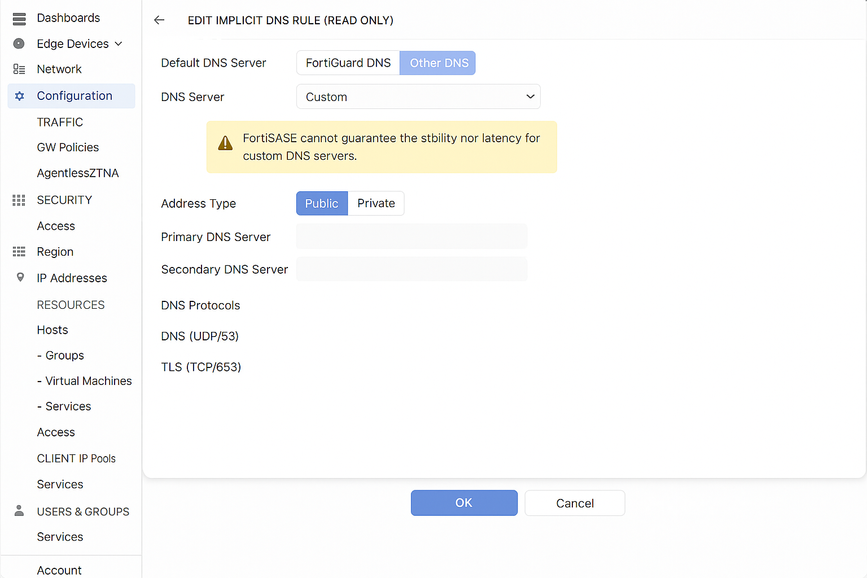Switch default DNS to FortiGuard DNS

(348, 63)
